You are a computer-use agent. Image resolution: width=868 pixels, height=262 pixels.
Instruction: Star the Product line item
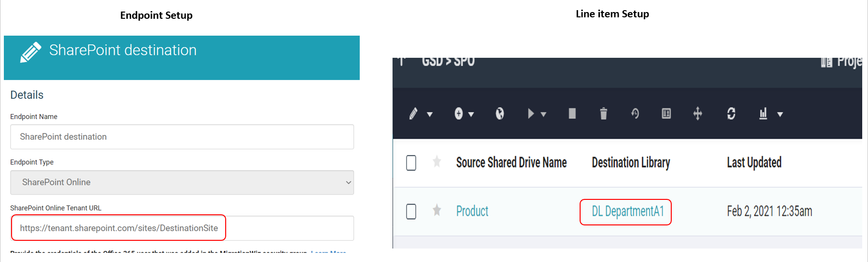click(x=437, y=210)
